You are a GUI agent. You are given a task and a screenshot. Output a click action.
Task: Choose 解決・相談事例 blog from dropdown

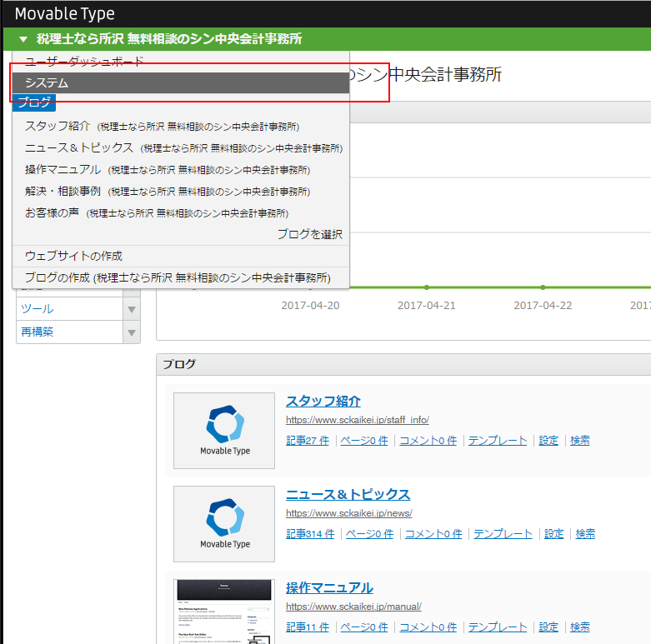point(181,191)
